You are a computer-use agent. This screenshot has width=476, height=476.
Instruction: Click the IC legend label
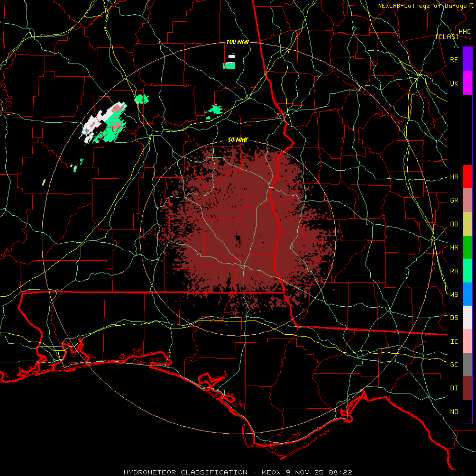(454, 342)
